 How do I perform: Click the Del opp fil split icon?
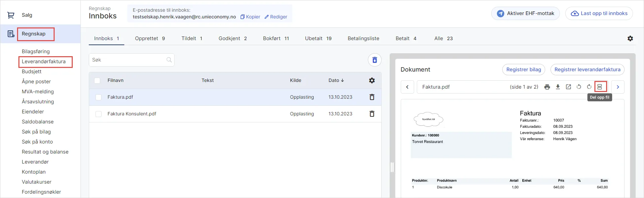(600, 87)
